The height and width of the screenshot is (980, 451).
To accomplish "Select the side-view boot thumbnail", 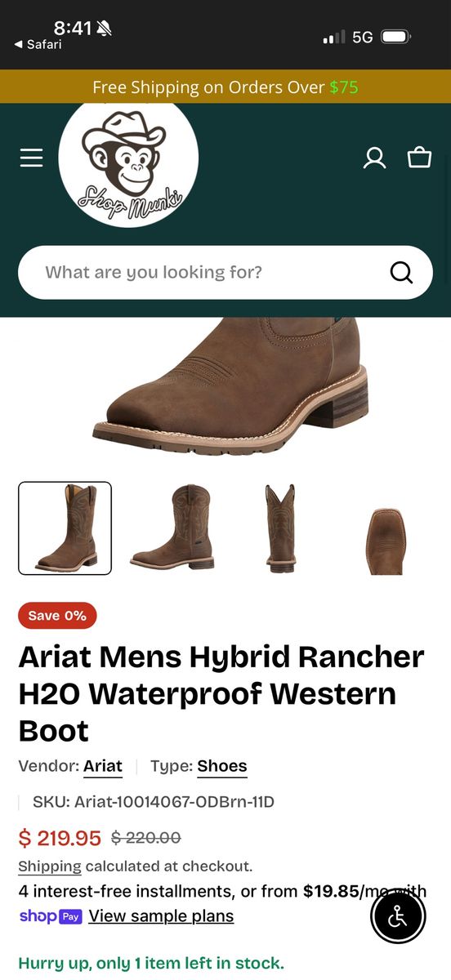I will click(x=172, y=528).
